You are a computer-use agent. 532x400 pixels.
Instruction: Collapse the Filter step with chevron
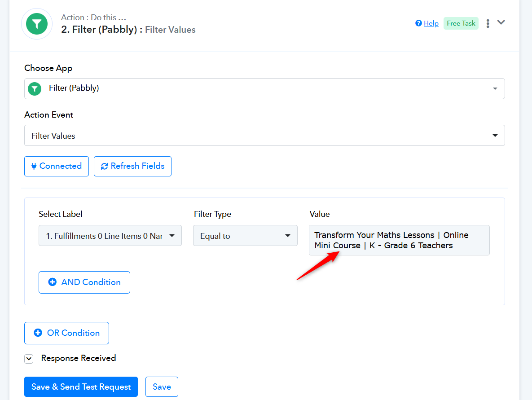click(501, 22)
